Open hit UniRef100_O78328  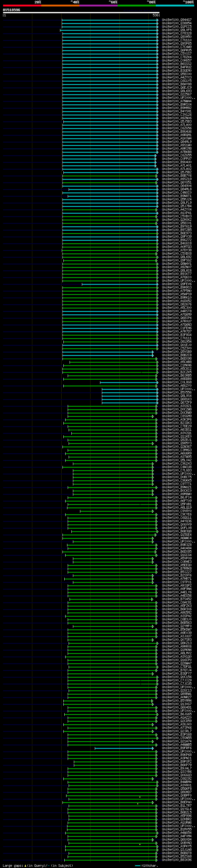coord(177,33)
